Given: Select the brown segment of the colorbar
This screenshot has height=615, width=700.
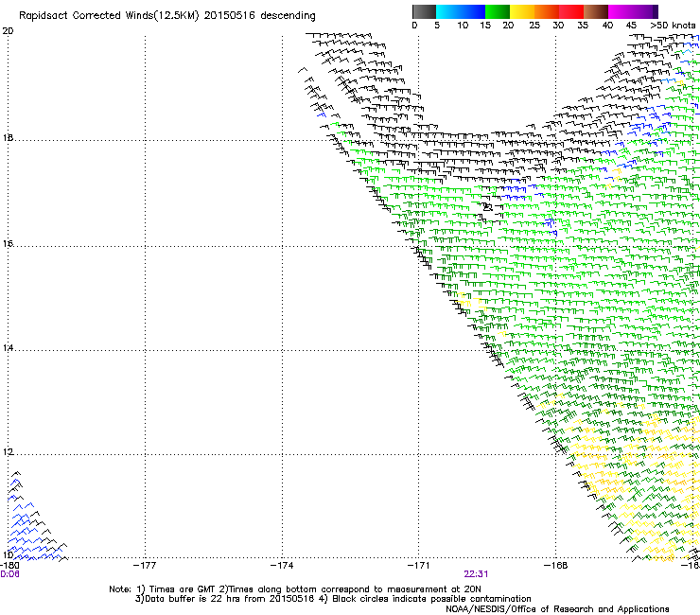Looking at the screenshot, I should tap(596, 11).
